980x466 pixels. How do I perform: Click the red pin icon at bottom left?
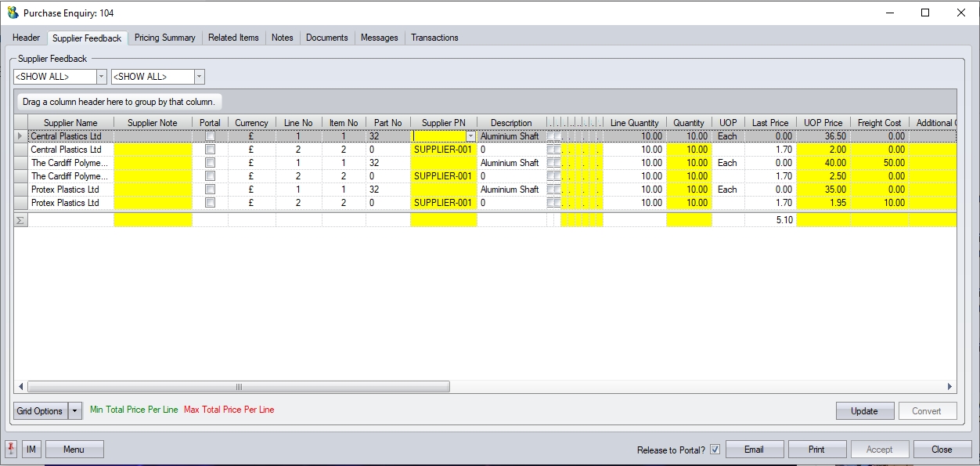(11, 449)
